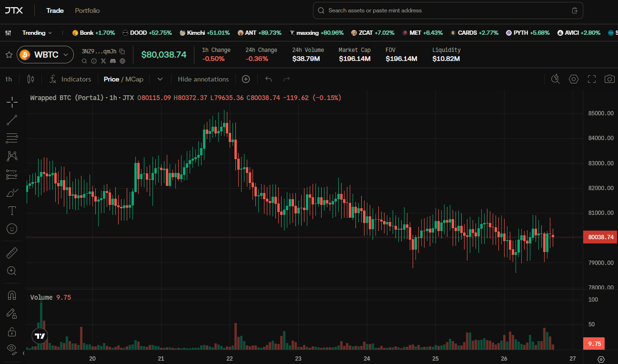Focus the Search assets input field
618x364 pixels.
448,10
